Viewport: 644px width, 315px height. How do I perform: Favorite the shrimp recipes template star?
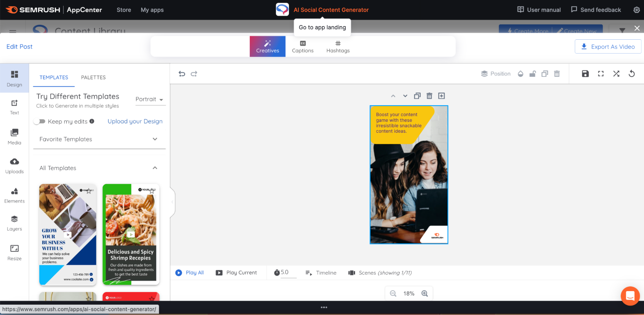tap(151, 191)
